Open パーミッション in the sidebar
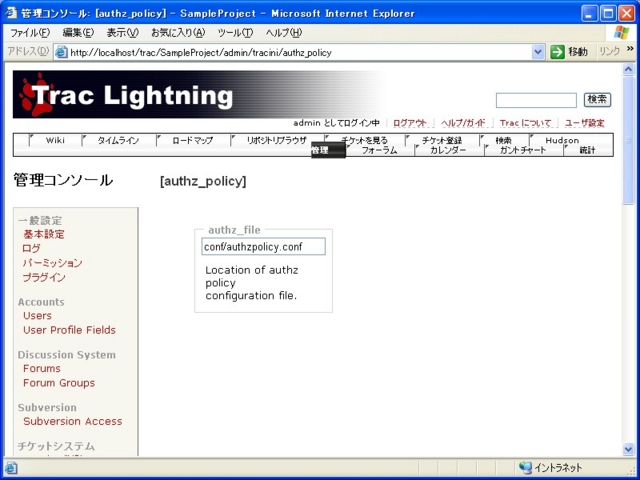 53,263
